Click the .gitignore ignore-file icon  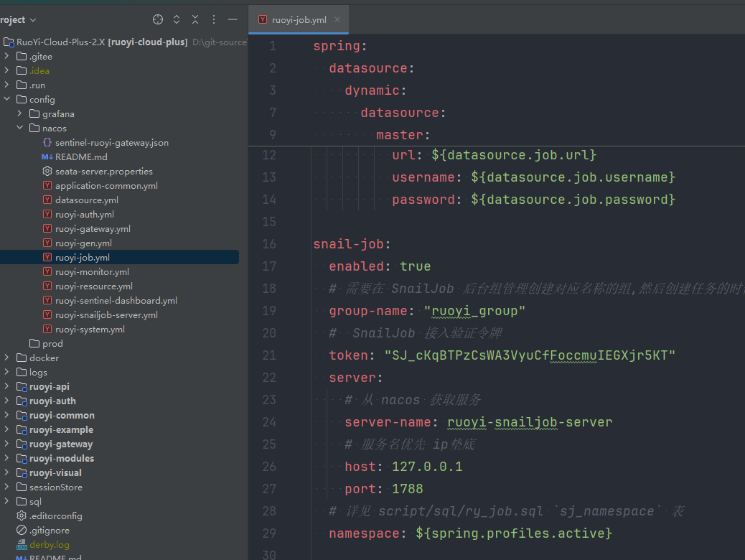(22, 530)
